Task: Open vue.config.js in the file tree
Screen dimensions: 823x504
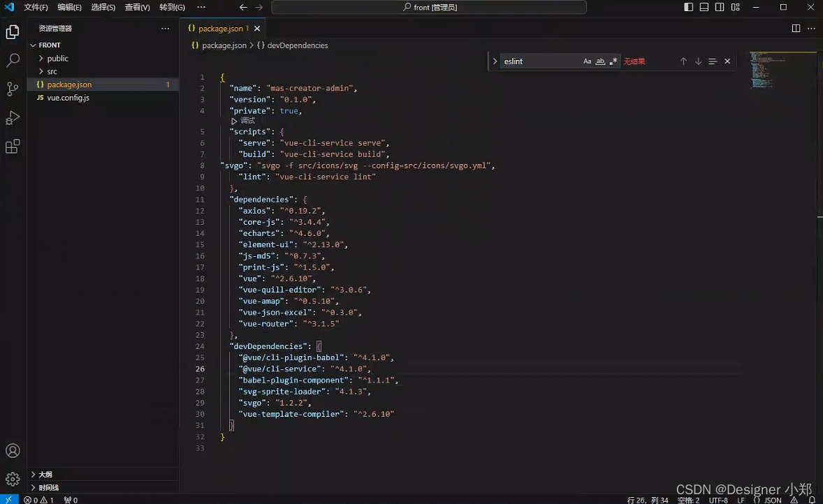Action: coord(103,98)
